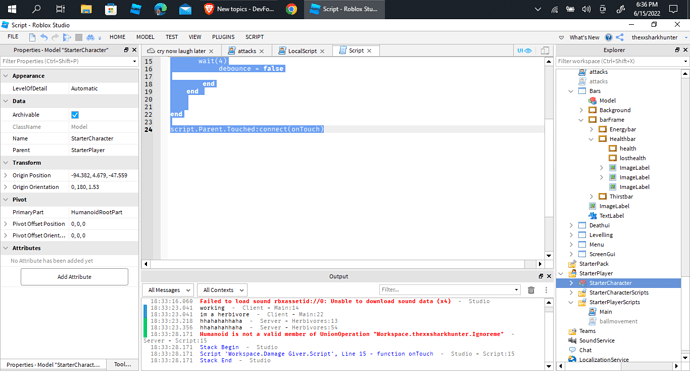Open the All Messages dropdown
The height and width of the screenshot is (387, 690).
pyautogui.click(x=169, y=290)
